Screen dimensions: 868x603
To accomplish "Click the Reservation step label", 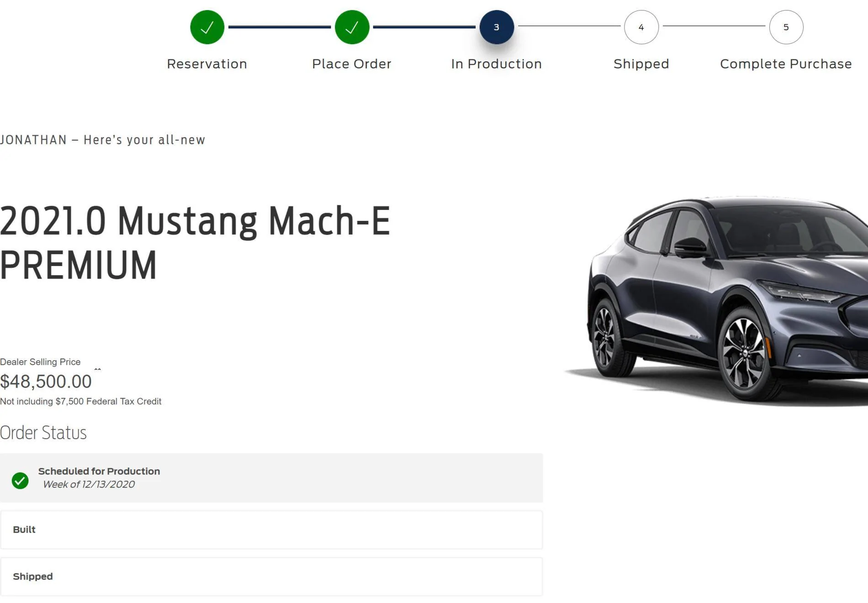I will click(x=207, y=64).
